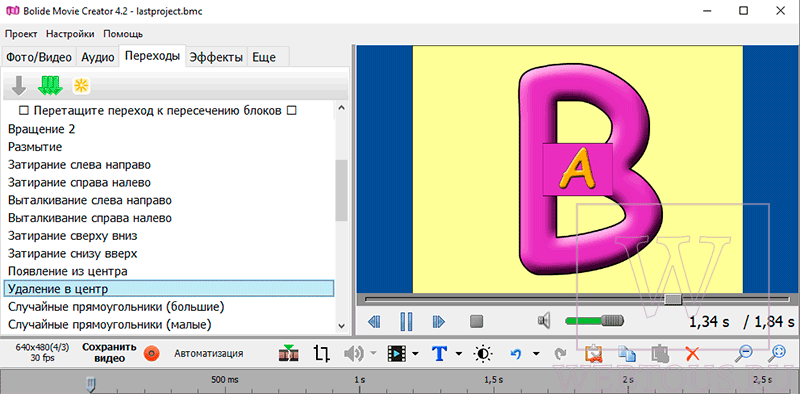This screenshot has height=394, width=800.
Task: Zoom out the timeline with minus magnifier
Action: tap(745, 353)
